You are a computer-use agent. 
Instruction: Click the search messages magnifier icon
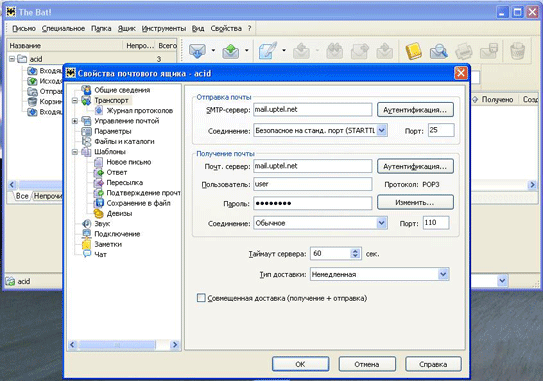[x=438, y=51]
